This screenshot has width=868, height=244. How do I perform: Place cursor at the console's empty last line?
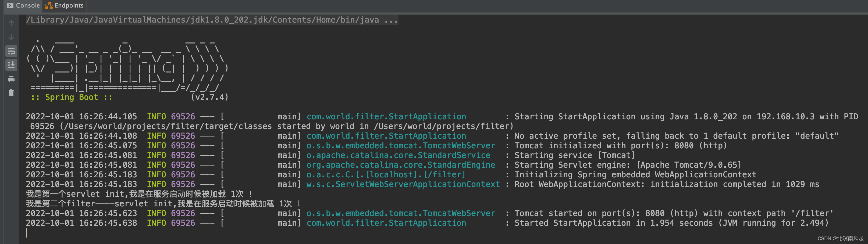27,233
